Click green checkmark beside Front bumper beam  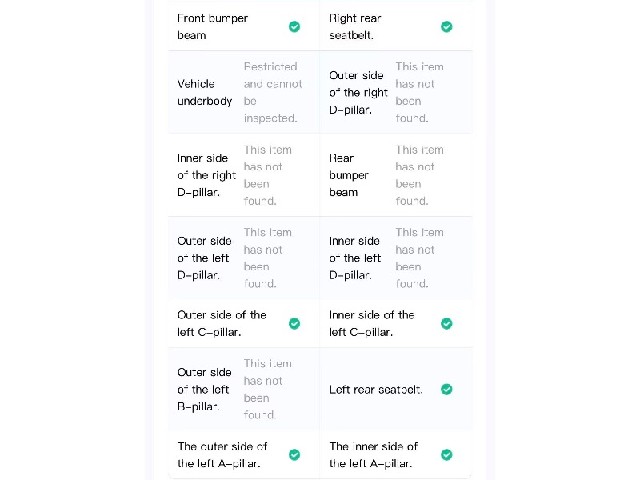(x=294, y=27)
